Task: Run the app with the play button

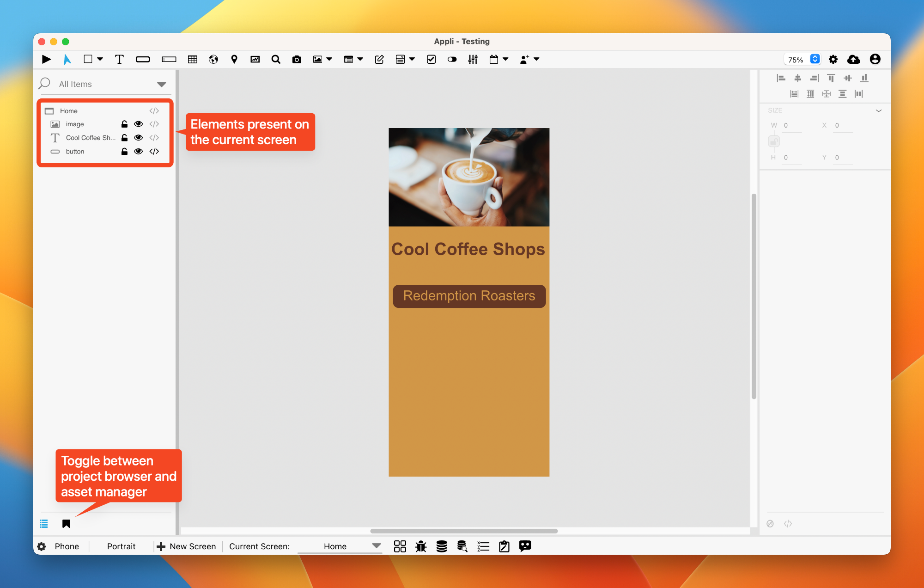Action: (46, 59)
